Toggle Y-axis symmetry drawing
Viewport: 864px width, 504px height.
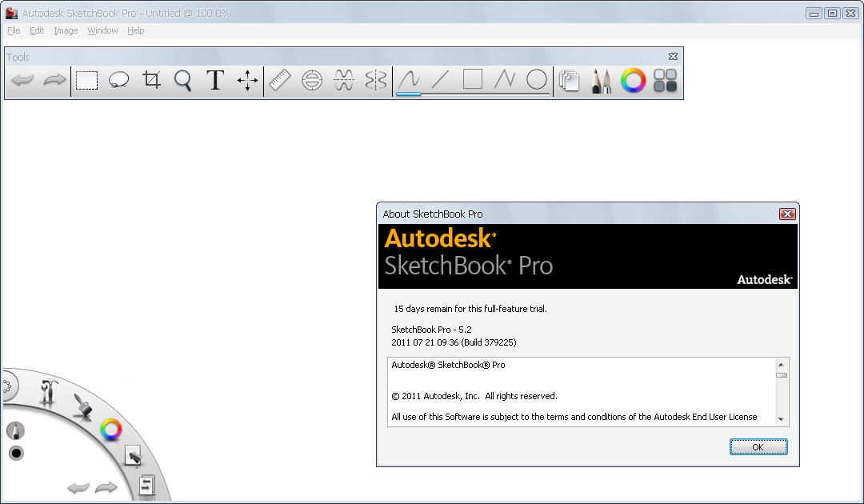click(376, 80)
